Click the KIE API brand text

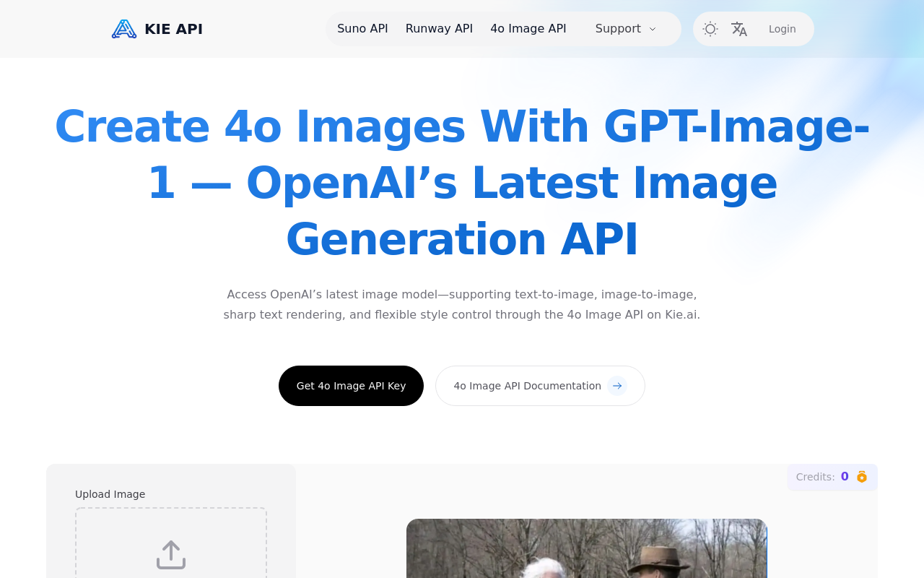click(174, 29)
